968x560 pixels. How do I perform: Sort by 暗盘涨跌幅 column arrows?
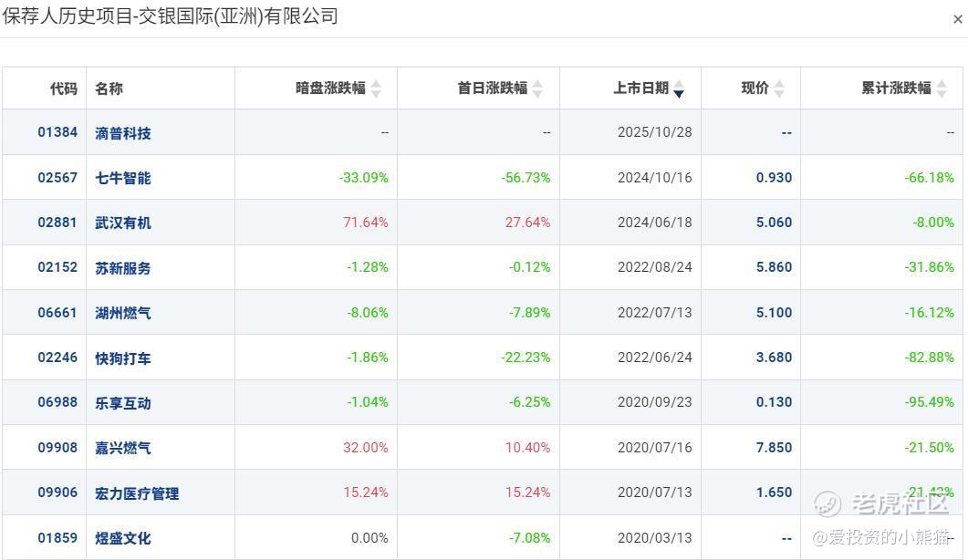point(375,88)
